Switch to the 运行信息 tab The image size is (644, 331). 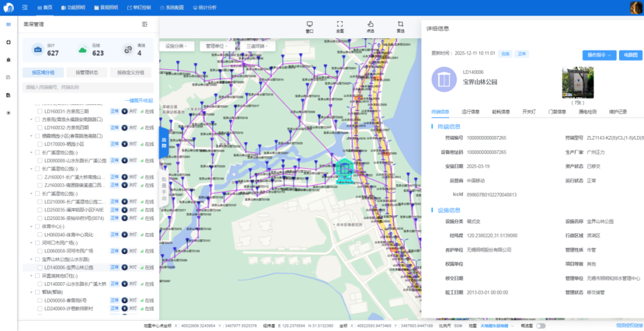[x=470, y=112]
